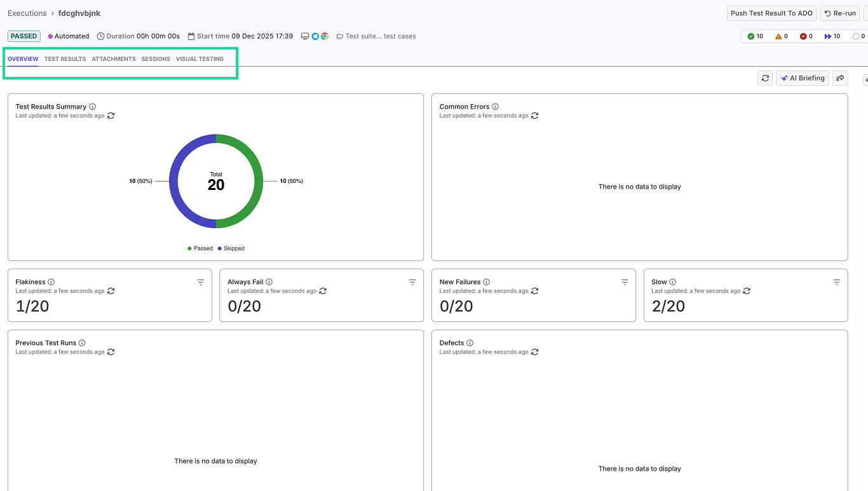This screenshot has width=868, height=491.
Task: Open filter options on New Failures card
Action: point(625,282)
